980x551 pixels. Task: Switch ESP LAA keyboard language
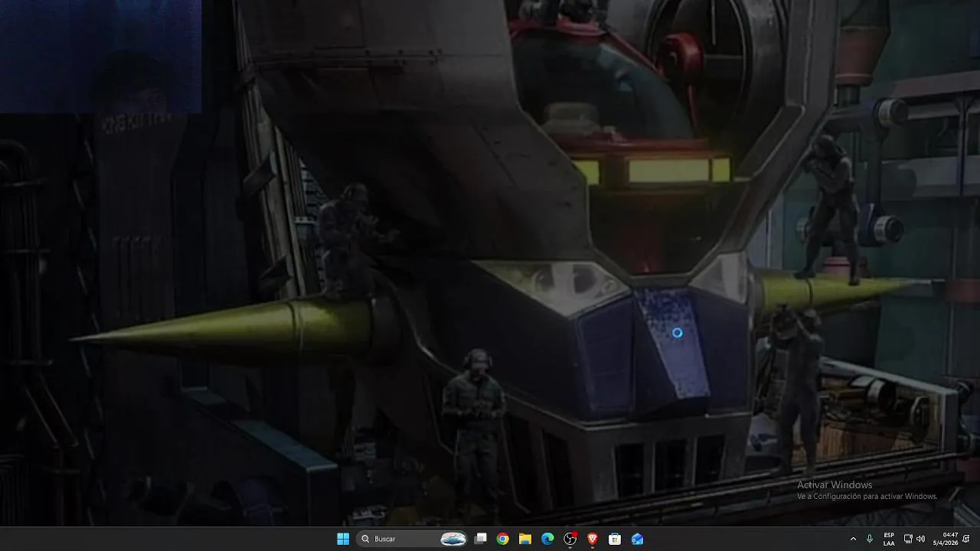click(x=889, y=539)
